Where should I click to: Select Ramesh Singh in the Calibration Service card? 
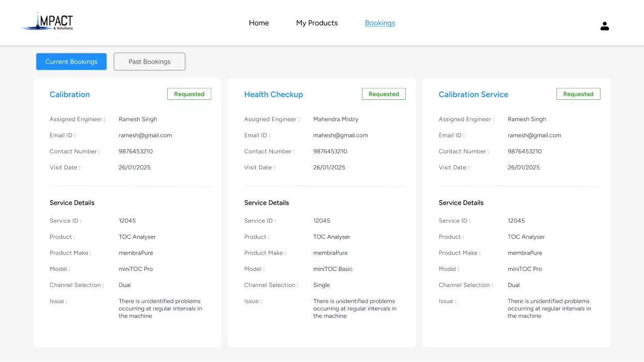[x=526, y=119]
